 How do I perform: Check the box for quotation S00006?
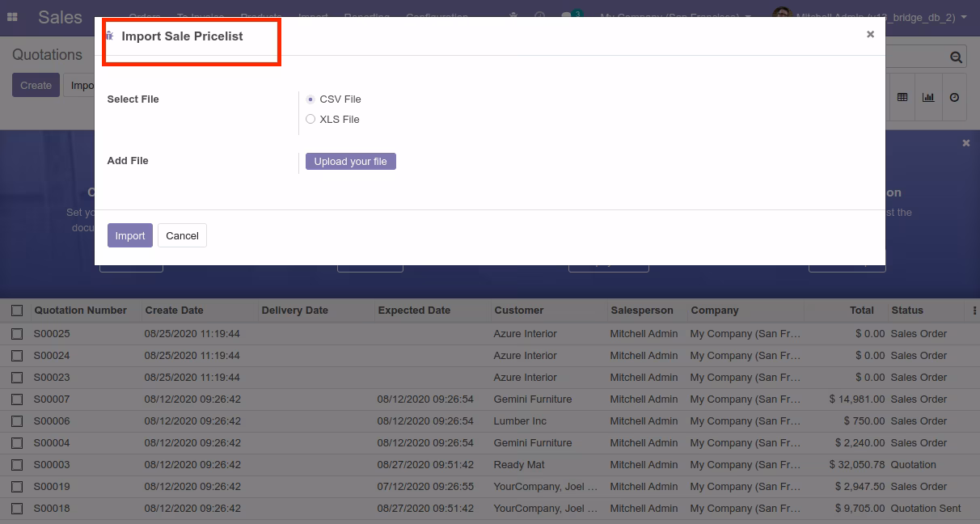[x=16, y=421]
